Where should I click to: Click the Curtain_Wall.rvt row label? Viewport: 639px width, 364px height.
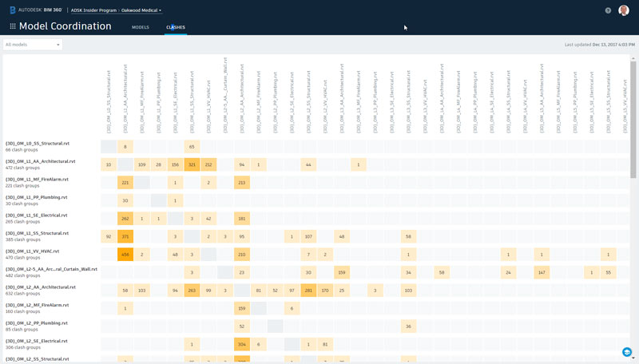click(51, 269)
